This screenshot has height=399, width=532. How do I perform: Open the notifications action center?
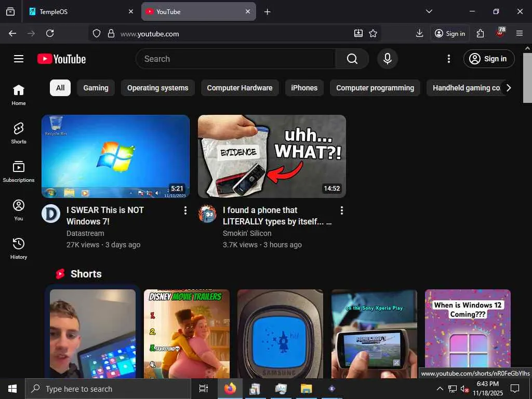pos(515,389)
